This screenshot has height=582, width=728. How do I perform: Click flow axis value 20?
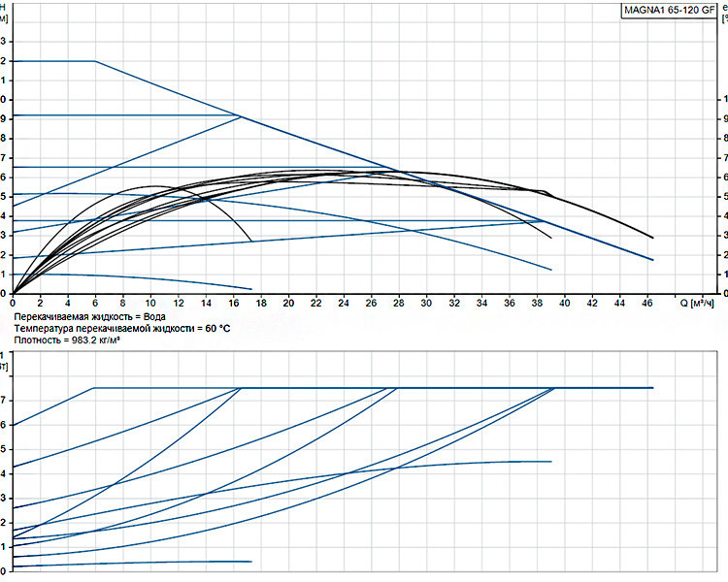click(289, 303)
